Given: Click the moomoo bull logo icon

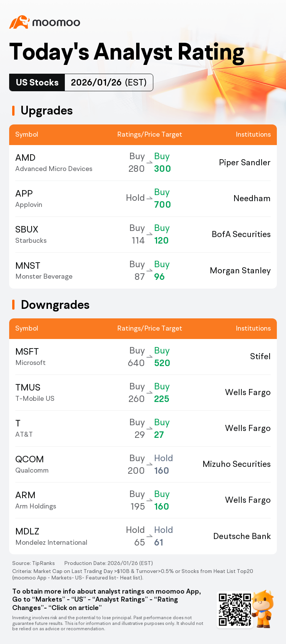Looking at the screenshot, I should pyautogui.click(x=19, y=22).
